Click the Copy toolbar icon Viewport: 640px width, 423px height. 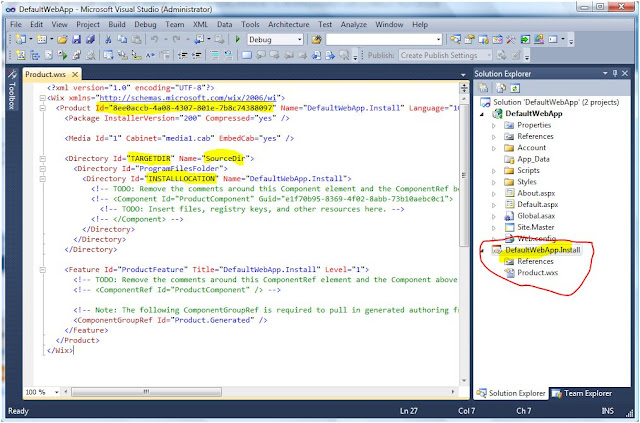[x=122, y=40]
